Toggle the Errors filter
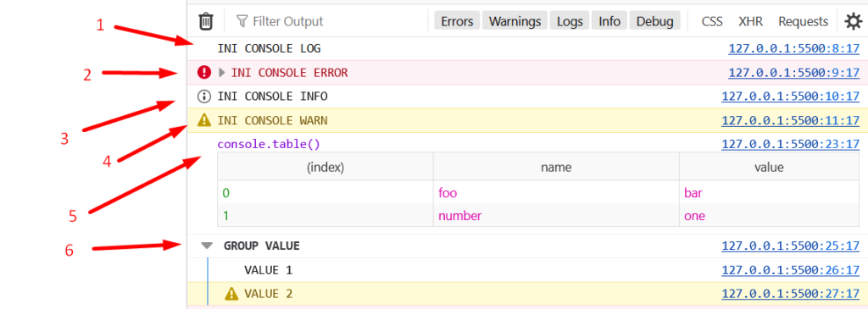The width and height of the screenshot is (868, 309). [457, 21]
